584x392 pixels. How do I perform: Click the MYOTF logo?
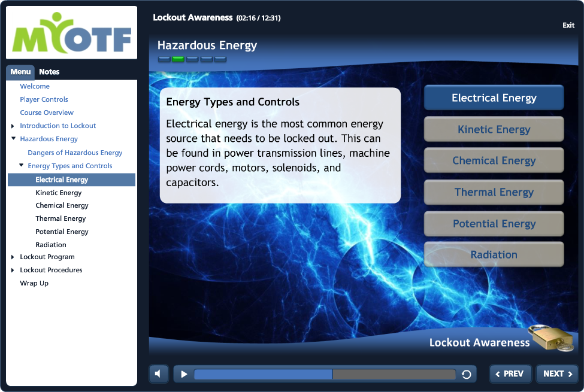coord(71,33)
